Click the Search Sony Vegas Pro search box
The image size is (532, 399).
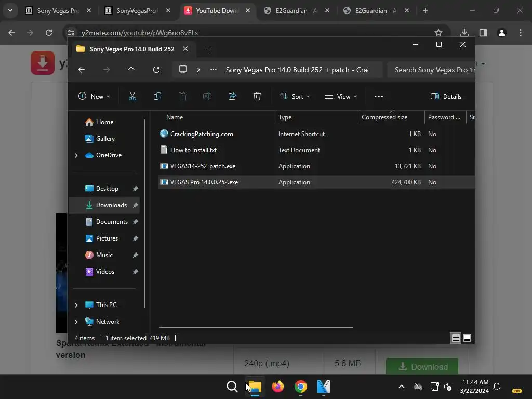coord(431,70)
